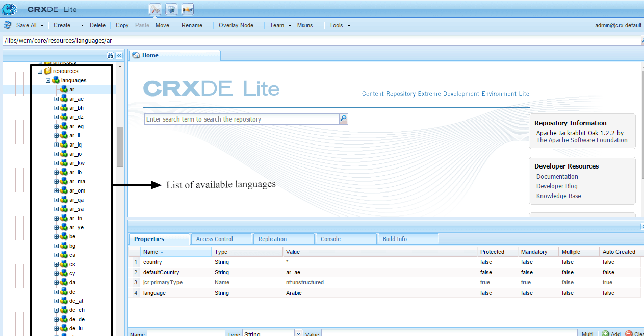
Task: Click the tree panel vertical scrollbar thumb
Action: click(x=120, y=147)
